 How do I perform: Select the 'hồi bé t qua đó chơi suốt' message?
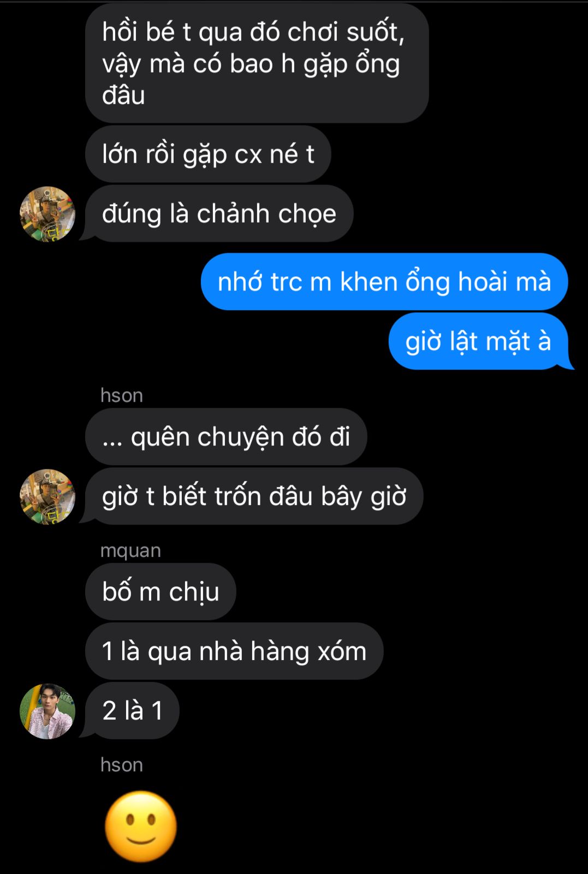click(x=257, y=63)
